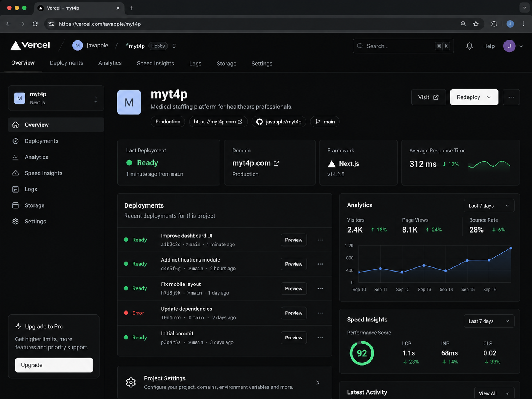Screen dimensions: 532x399
Task: Expand the View All dropdown in Latest Activity
Action: [x=494, y=393]
